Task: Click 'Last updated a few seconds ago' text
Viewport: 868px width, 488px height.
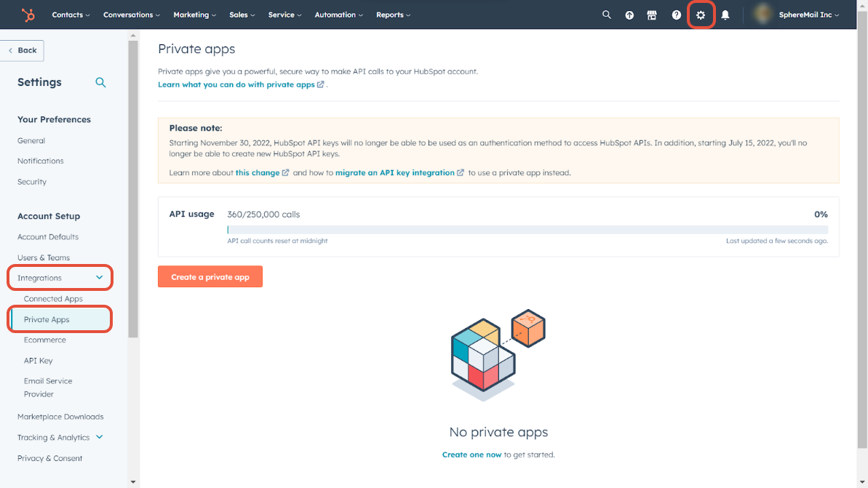Action: pos(777,241)
